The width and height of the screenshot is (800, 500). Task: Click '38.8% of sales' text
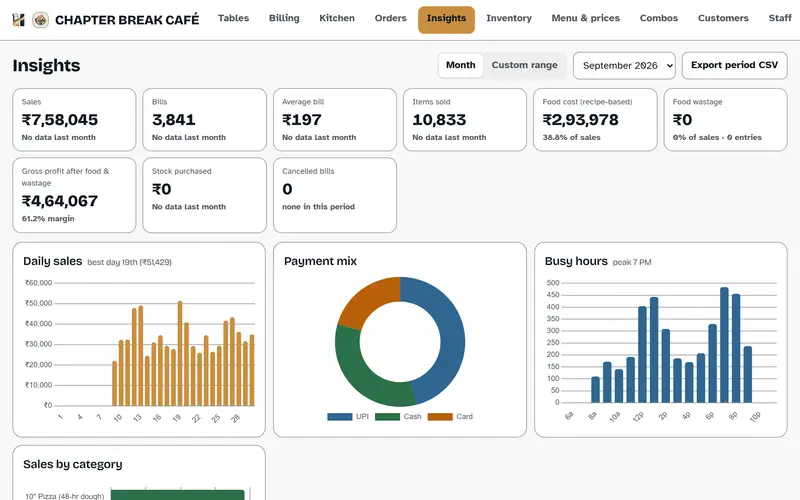tap(571, 137)
